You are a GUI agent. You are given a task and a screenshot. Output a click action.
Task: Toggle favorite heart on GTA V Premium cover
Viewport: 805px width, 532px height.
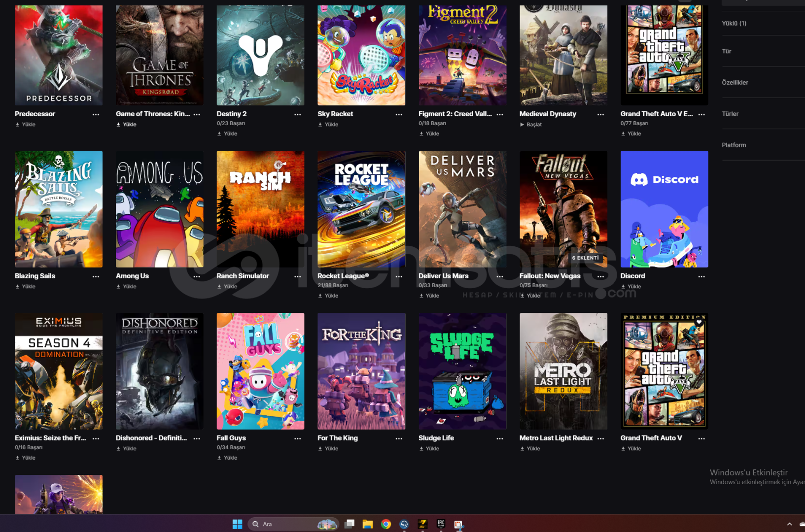tap(699, 322)
